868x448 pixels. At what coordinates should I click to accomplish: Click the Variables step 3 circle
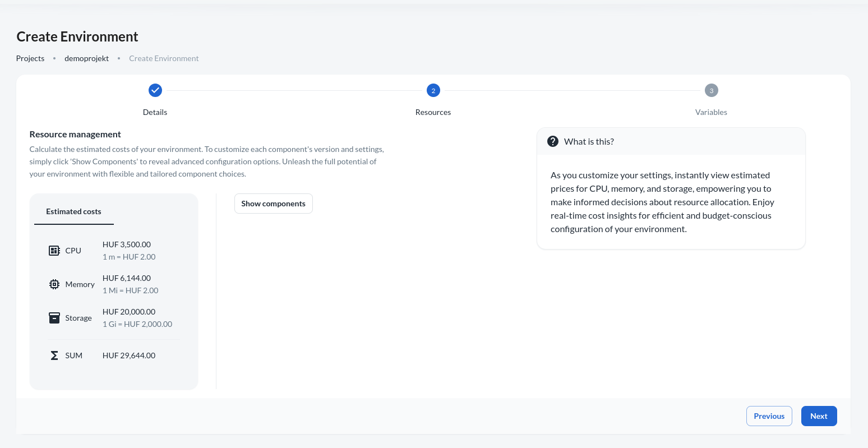click(x=711, y=90)
